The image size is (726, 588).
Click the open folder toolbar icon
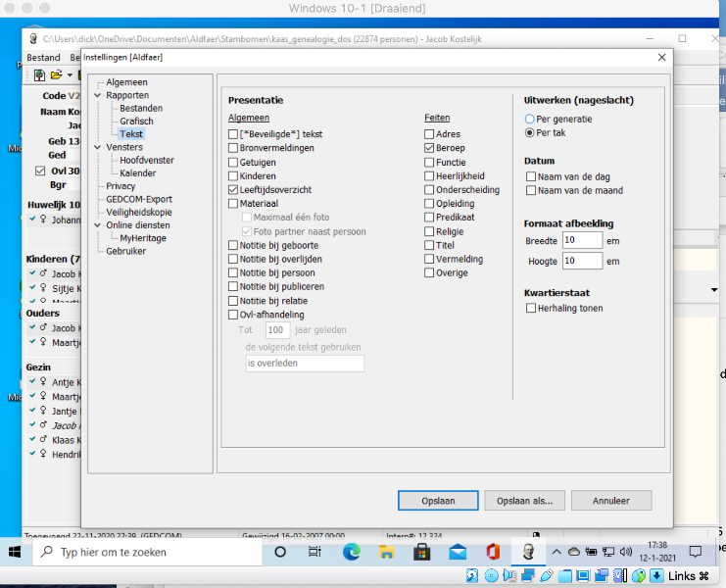click(57, 75)
